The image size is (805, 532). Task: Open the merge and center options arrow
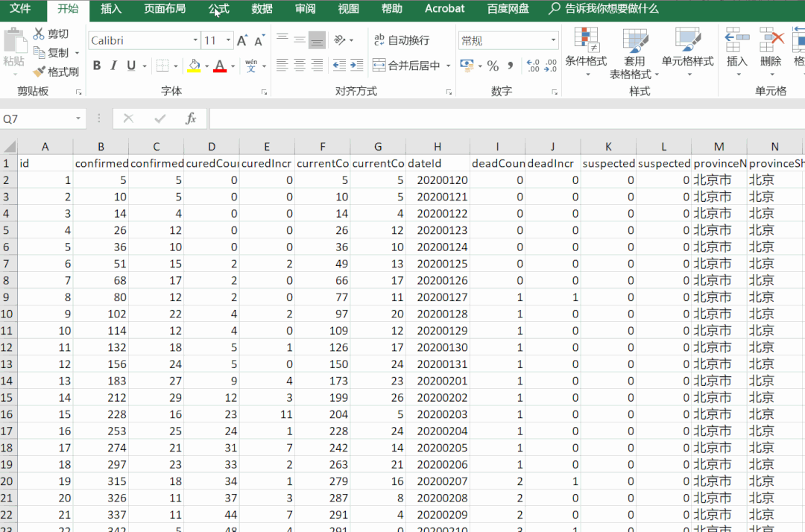[448, 66]
